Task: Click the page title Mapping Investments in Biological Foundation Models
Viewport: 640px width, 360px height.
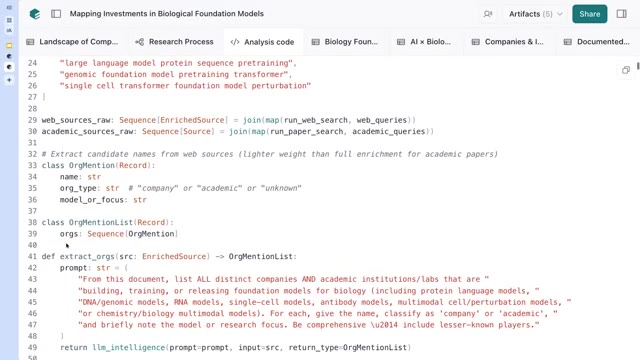Action: click(167, 13)
